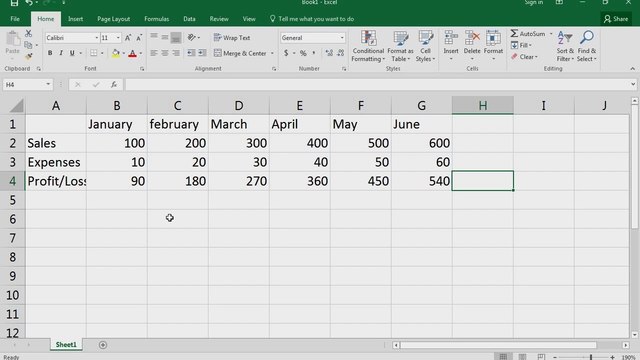This screenshot has width=640, height=360.
Task: Click the Fill button
Action: pos(521,45)
